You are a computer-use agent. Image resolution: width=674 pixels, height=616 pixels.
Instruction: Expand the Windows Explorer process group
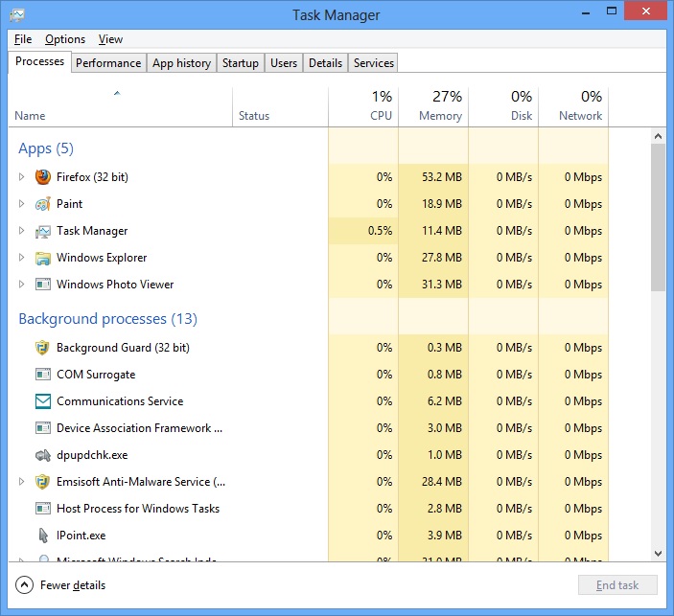21,258
